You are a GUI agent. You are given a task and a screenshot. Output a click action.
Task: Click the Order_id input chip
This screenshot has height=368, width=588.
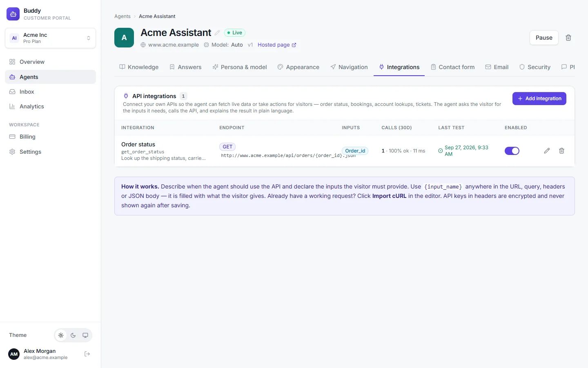[x=355, y=151]
